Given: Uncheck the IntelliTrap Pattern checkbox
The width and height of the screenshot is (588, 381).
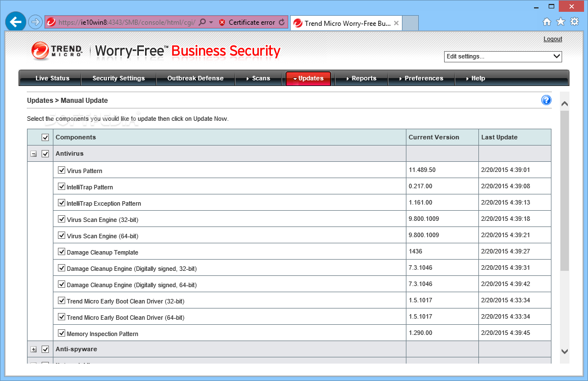Looking at the screenshot, I should [61, 187].
